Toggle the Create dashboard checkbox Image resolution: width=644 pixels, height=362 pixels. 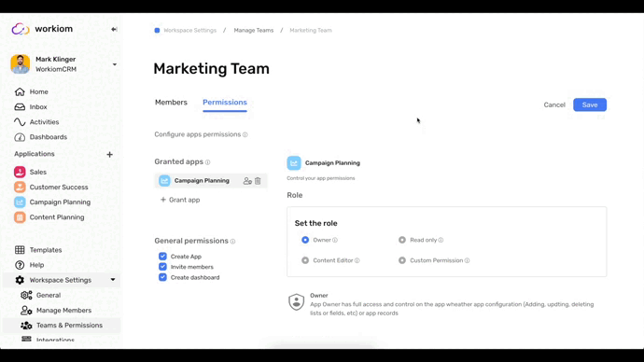click(162, 277)
